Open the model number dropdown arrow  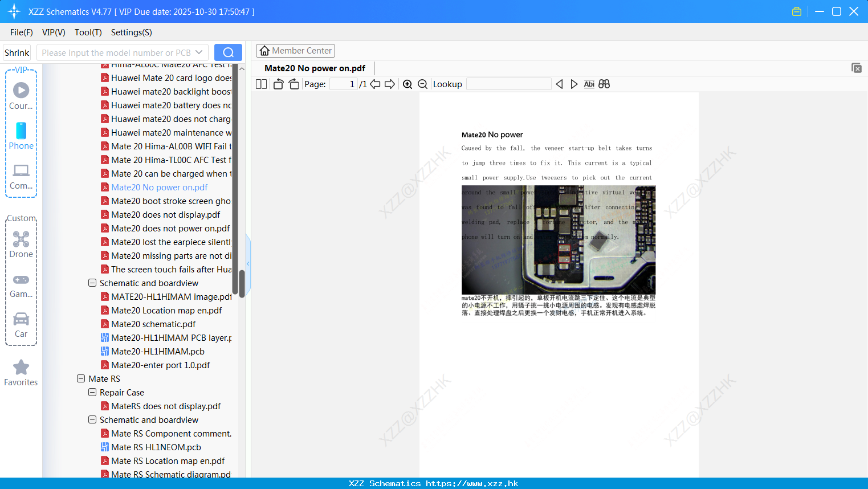click(x=199, y=52)
